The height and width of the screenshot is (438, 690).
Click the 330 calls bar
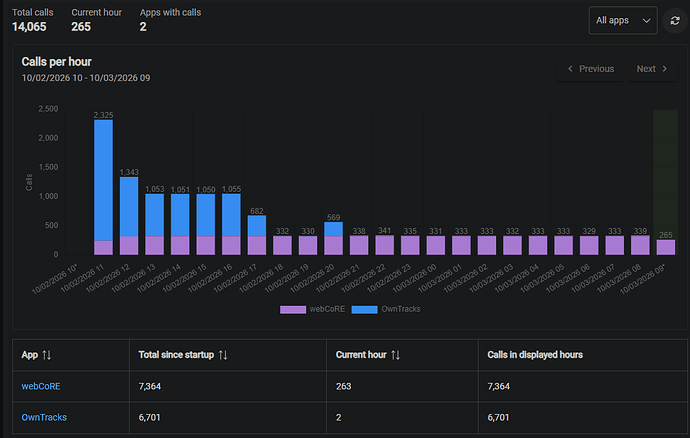tap(308, 245)
